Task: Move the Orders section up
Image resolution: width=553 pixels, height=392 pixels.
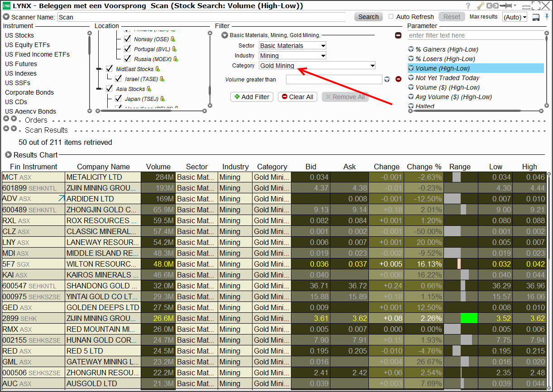Action: click(x=6, y=119)
